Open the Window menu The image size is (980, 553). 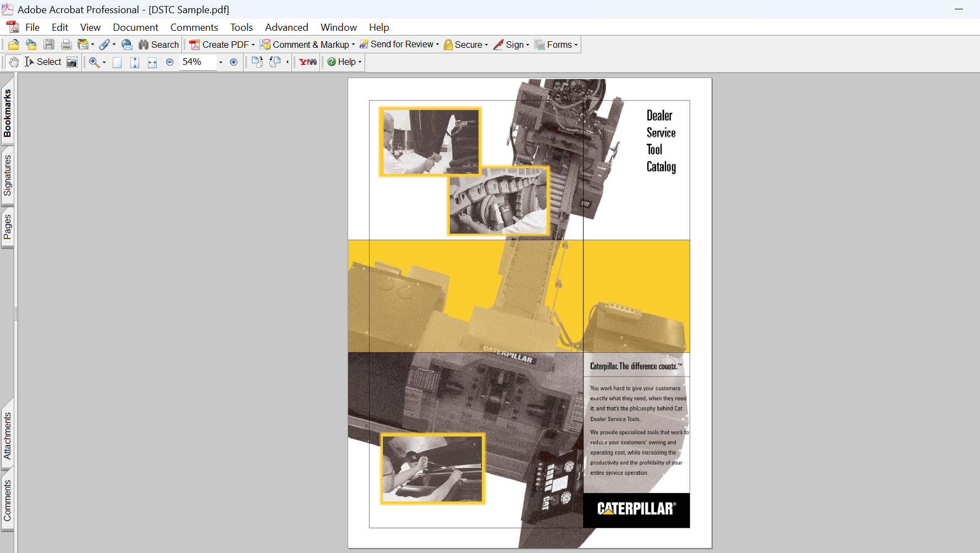tap(339, 27)
